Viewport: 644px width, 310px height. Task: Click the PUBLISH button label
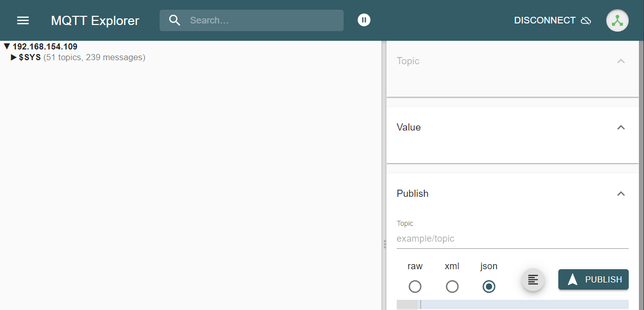coord(603,279)
